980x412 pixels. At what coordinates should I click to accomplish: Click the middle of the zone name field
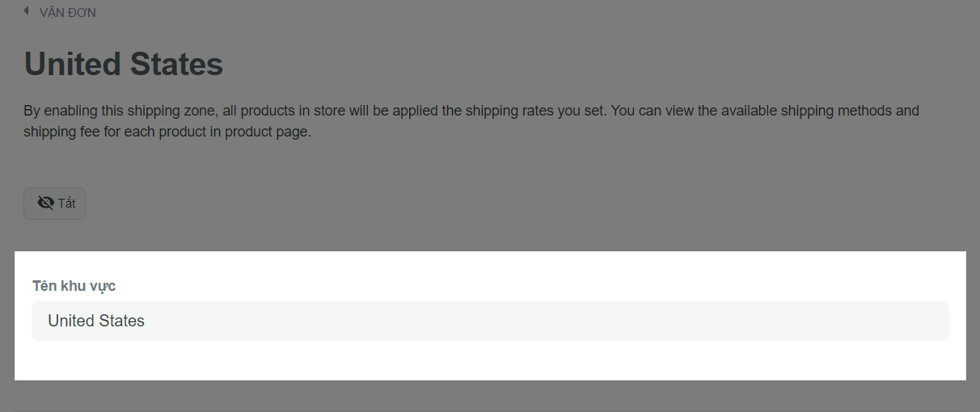pyautogui.click(x=490, y=321)
